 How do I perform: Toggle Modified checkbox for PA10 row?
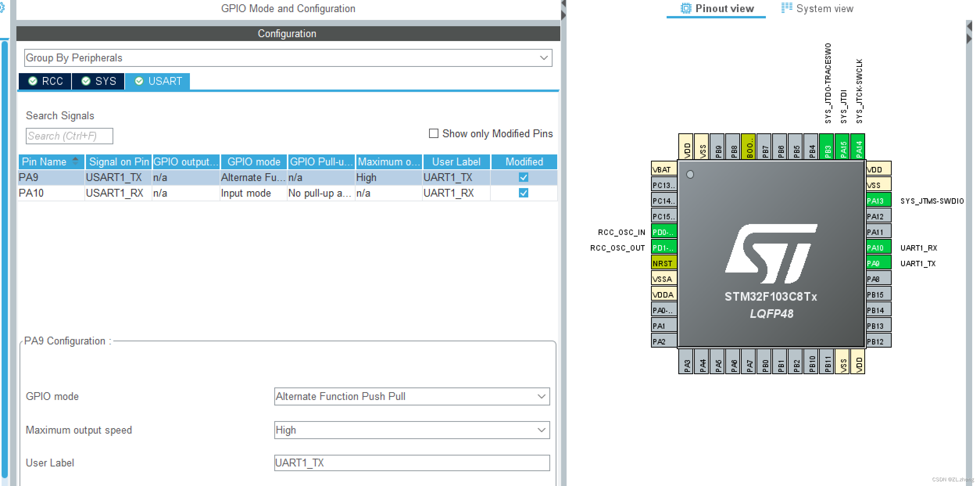524,193
